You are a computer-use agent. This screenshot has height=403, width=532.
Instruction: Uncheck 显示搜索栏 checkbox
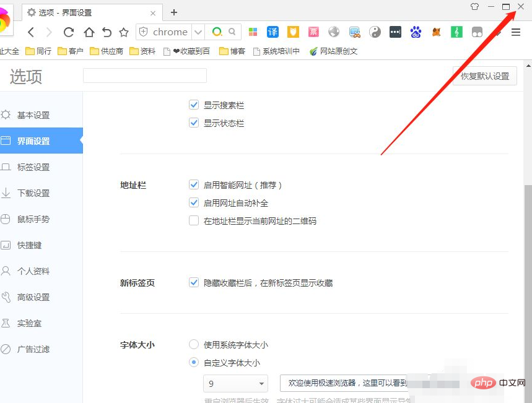pos(194,105)
